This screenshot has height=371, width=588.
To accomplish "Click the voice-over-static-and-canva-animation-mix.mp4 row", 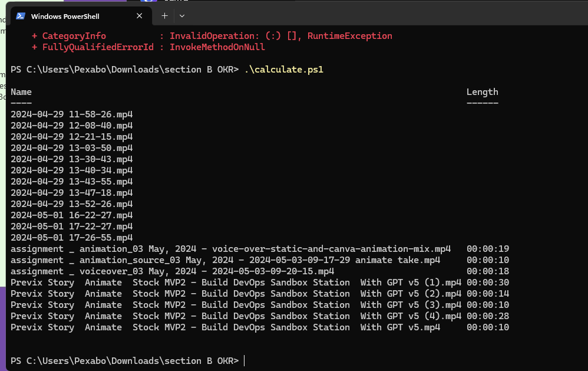I will coord(260,249).
